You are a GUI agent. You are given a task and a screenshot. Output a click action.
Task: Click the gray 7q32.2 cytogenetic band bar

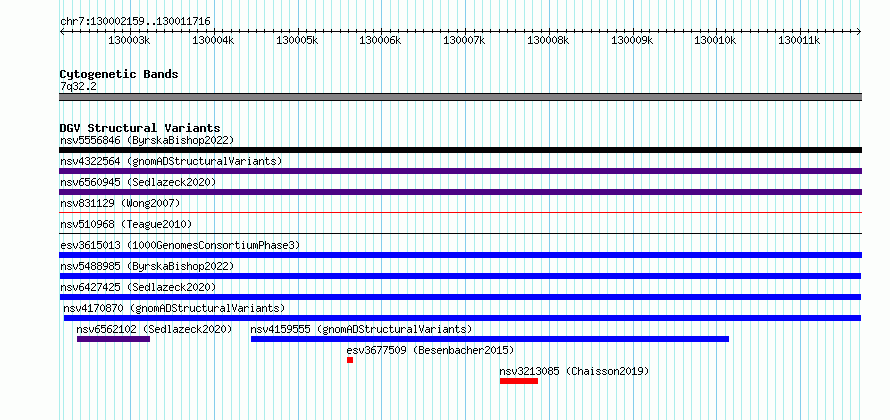pyautogui.click(x=461, y=97)
